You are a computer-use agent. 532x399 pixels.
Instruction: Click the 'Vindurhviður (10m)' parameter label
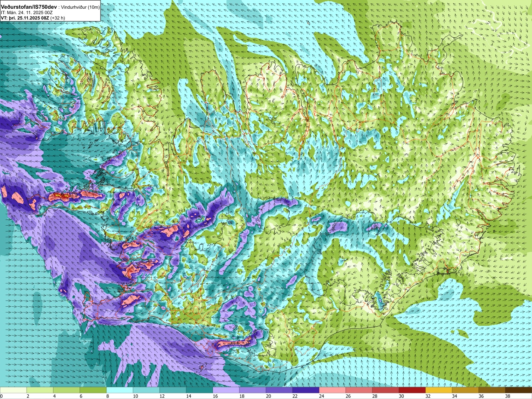click(80, 7)
